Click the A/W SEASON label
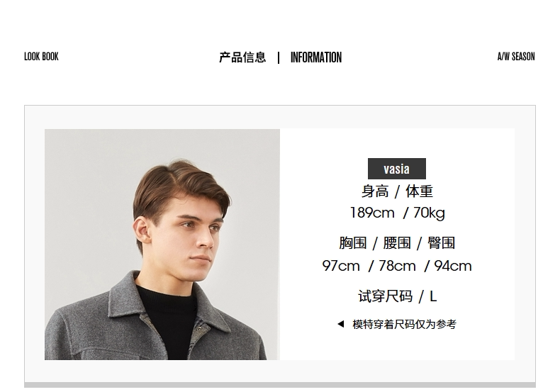The height and width of the screenshot is (392, 560). coord(516,57)
